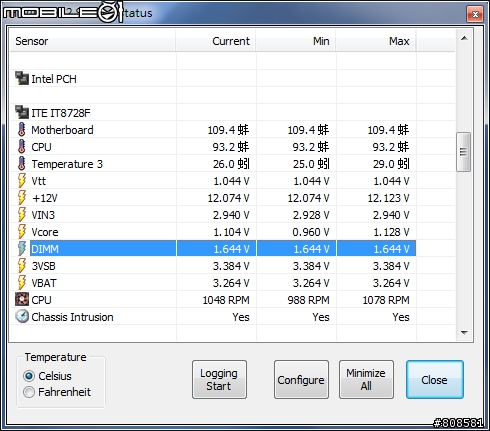Select the ITE IT8728F row label

61,113
